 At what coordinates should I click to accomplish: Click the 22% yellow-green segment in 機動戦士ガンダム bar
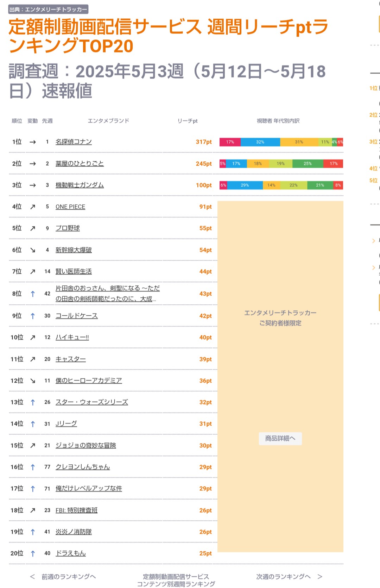coord(293,185)
